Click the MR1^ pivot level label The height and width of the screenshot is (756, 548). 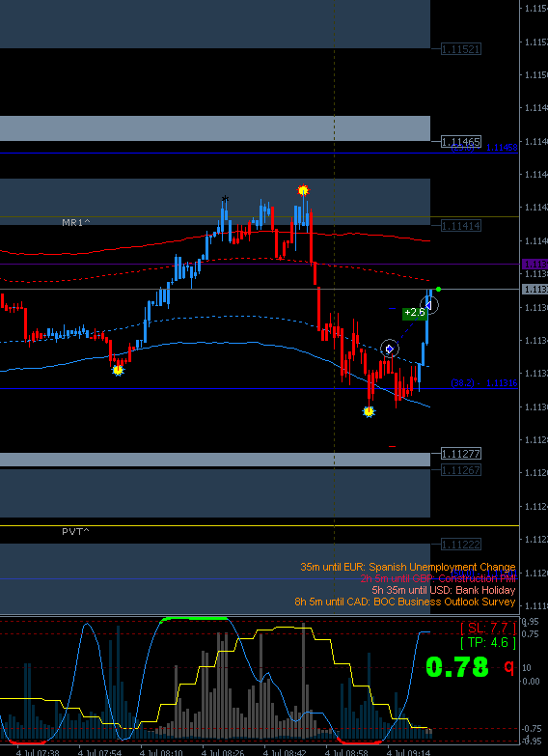click(76, 222)
